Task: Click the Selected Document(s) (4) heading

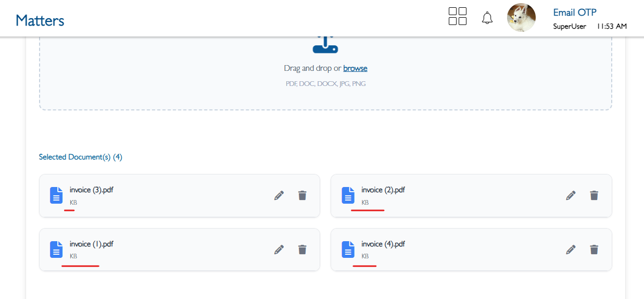Action: tap(81, 157)
